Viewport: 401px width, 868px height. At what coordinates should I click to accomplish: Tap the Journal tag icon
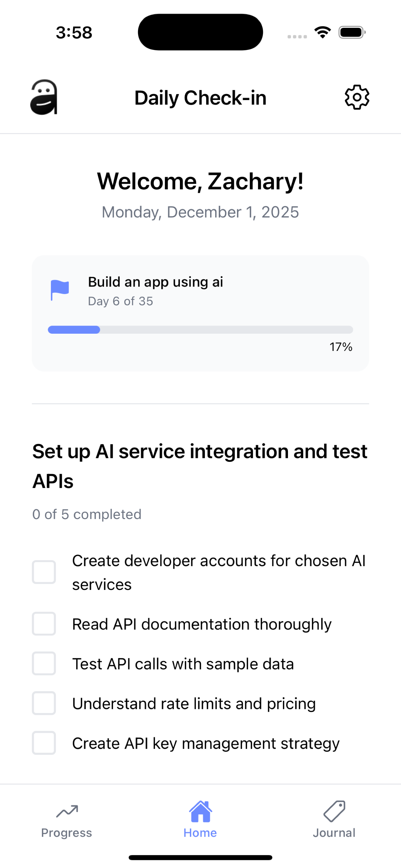[334, 811]
